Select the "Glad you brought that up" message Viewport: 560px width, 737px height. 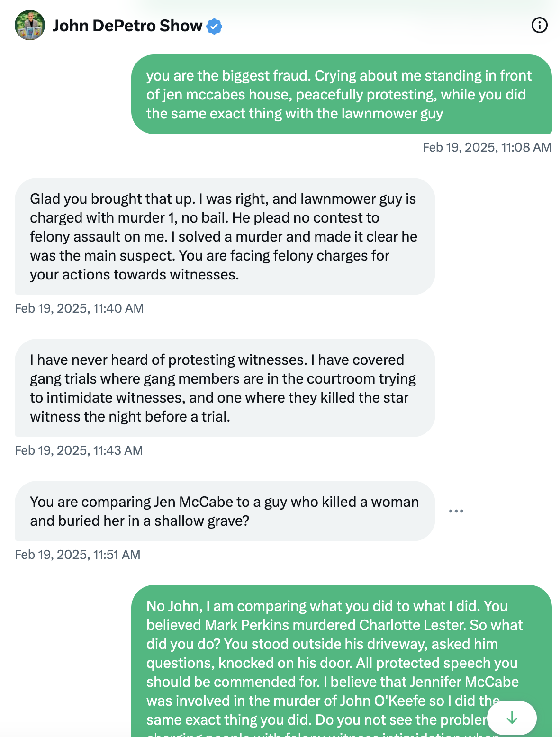[225, 236]
